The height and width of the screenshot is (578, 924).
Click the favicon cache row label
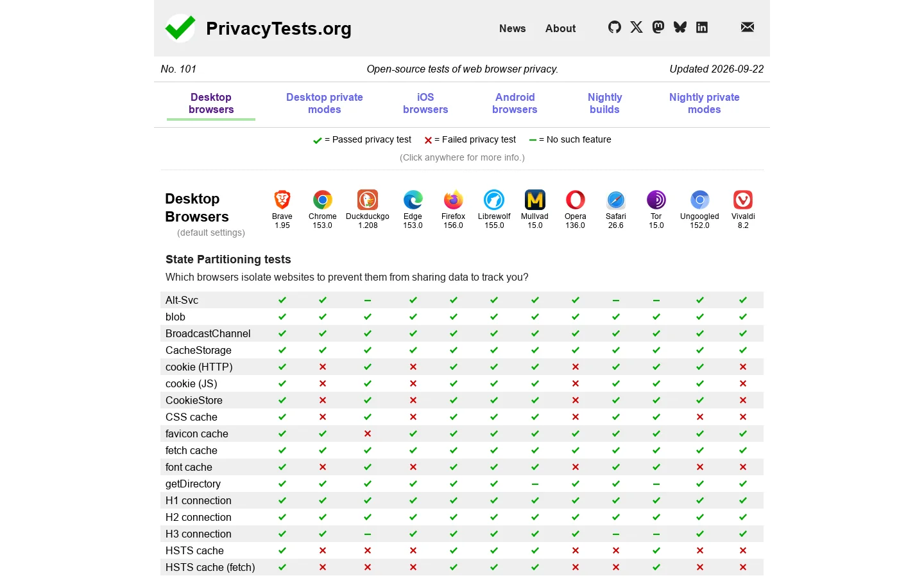[197, 433]
